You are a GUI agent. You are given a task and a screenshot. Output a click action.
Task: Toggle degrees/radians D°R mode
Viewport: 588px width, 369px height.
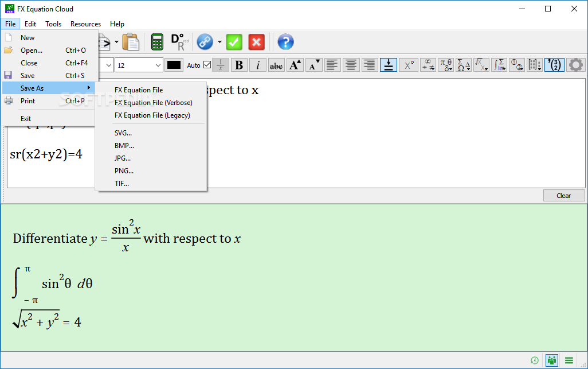tap(179, 42)
